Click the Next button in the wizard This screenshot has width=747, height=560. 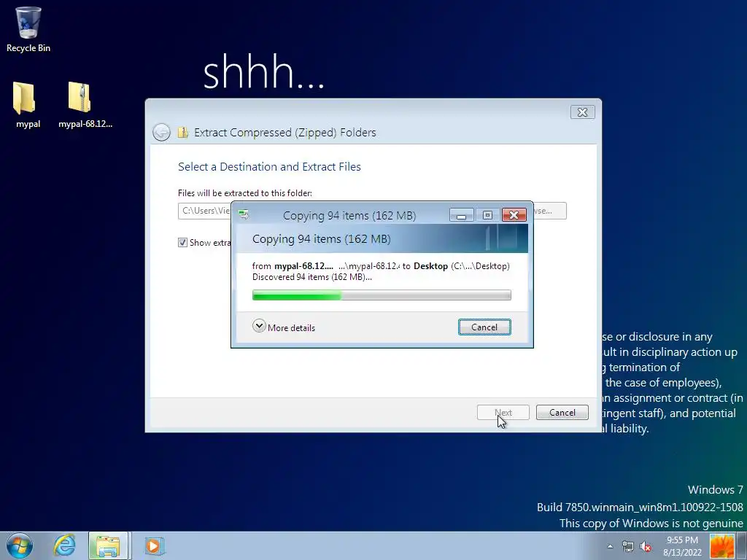coord(503,413)
